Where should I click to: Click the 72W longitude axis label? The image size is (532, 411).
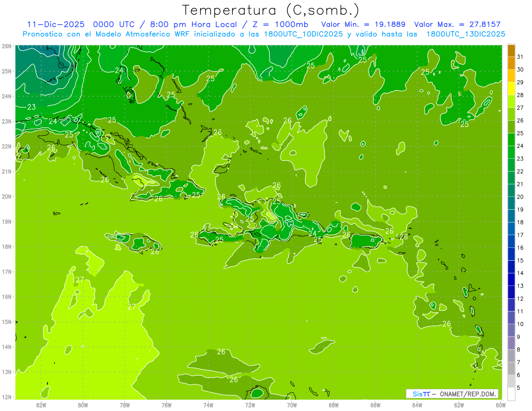(x=250, y=405)
